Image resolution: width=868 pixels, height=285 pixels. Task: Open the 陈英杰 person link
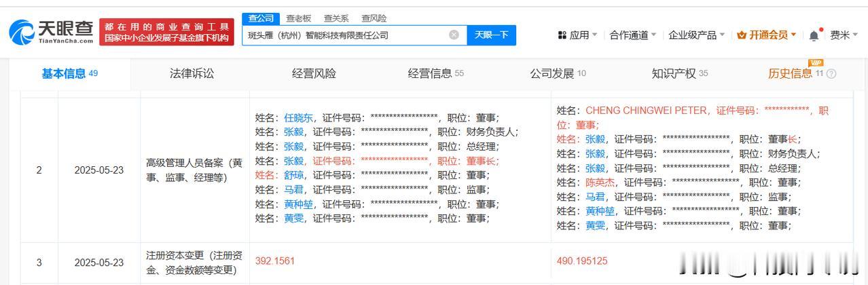pyautogui.click(x=600, y=182)
